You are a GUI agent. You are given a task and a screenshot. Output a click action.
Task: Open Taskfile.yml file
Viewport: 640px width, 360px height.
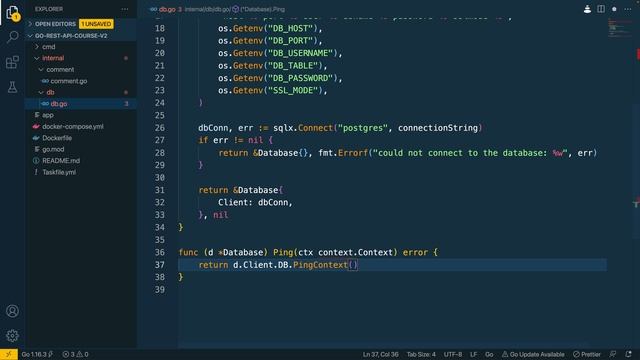point(59,173)
